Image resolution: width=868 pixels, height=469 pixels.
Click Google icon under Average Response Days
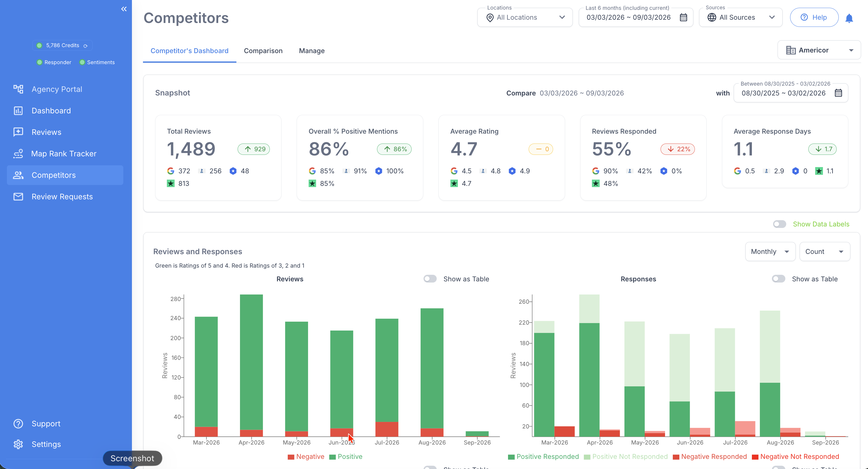tap(738, 171)
